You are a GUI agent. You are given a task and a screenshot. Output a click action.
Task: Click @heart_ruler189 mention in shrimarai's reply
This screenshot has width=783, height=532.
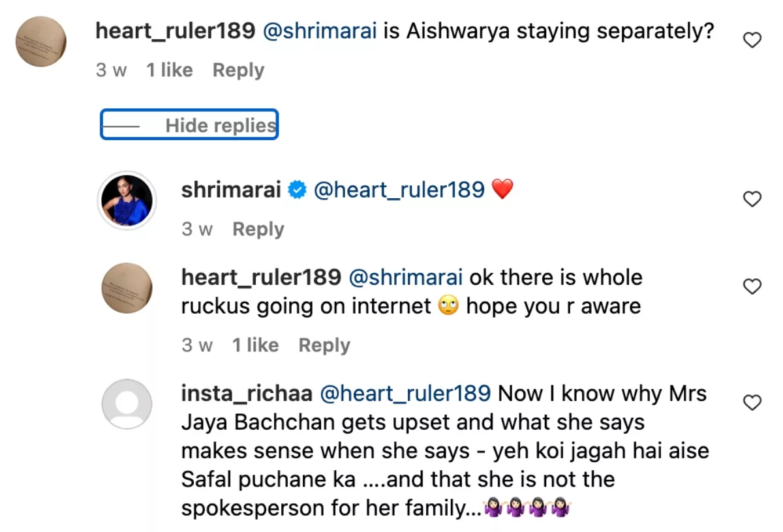pos(399,190)
